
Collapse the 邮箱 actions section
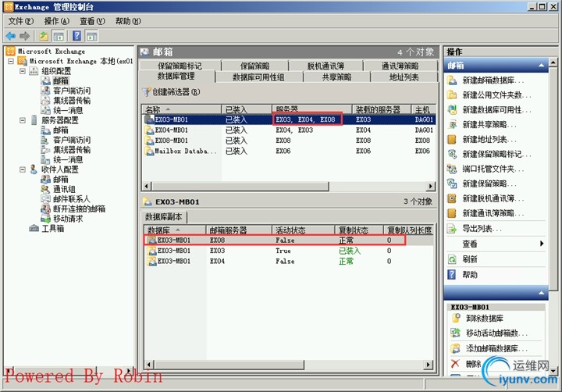(x=541, y=66)
